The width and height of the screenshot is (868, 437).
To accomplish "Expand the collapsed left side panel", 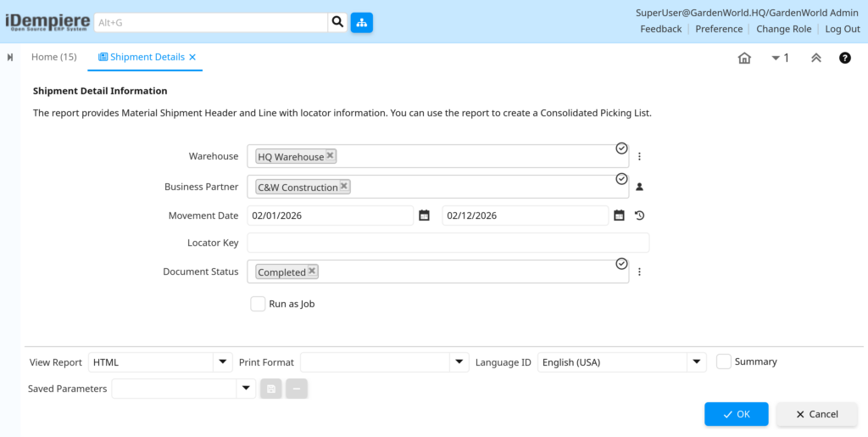I will 10,57.
